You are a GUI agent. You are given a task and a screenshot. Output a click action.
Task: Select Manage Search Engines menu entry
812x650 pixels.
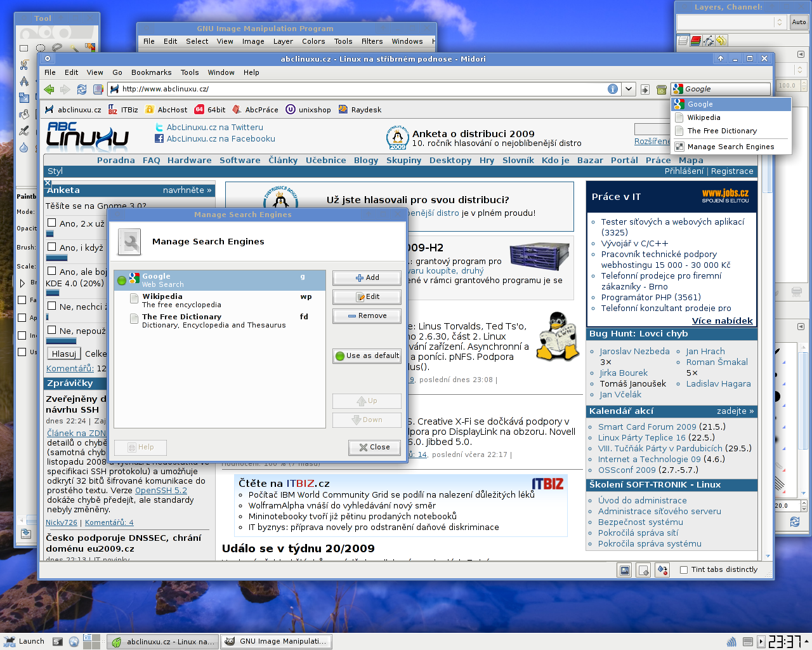(x=731, y=147)
